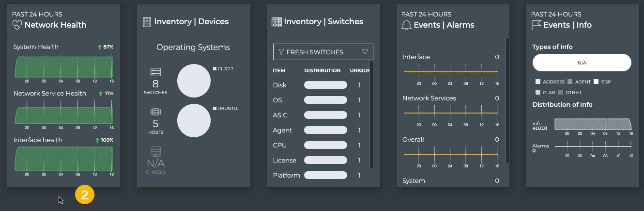Toggle the AGENT legend square
This screenshot has height=212, width=644.
point(570,82)
